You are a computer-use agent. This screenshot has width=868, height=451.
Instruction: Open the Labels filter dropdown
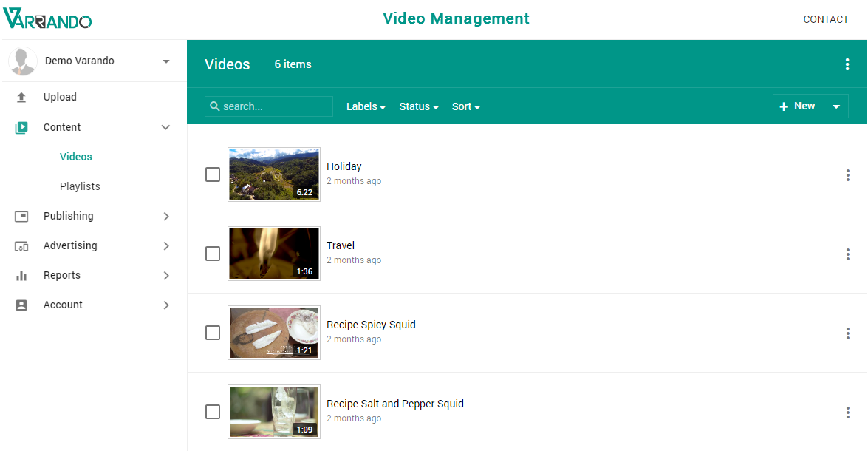pyautogui.click(x=366, y=106)
